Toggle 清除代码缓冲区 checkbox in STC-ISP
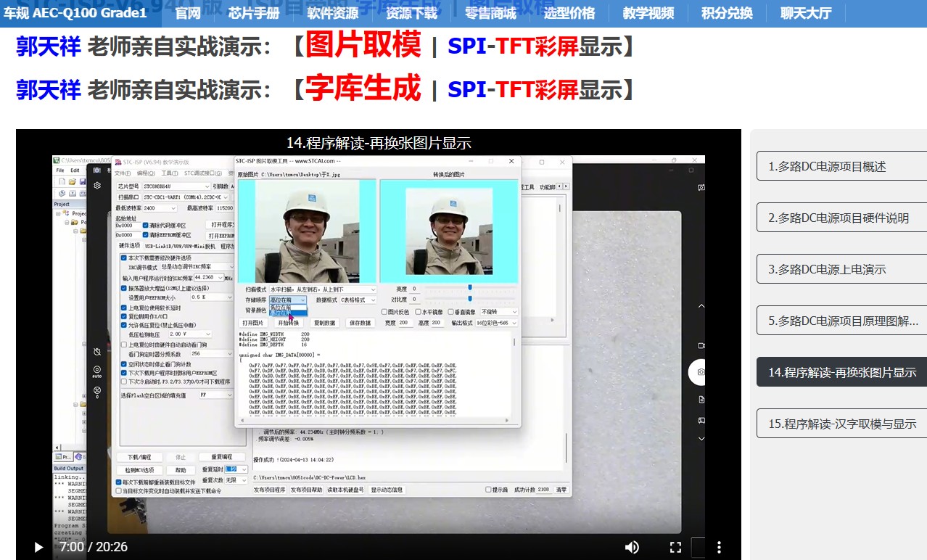The height and width of the screenshot is (560, 927). [x=146, y=226]
